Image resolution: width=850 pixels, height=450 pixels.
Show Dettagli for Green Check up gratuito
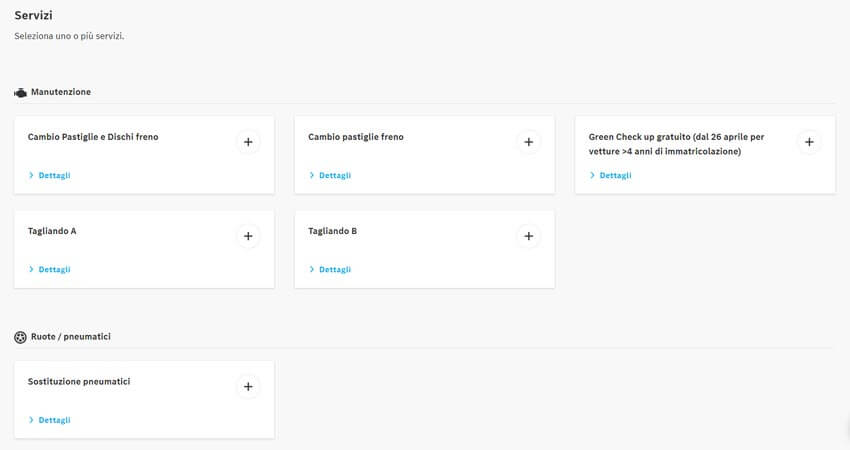(614, 175)
